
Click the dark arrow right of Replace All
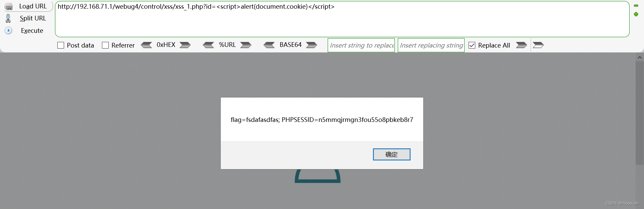[521, 45]
